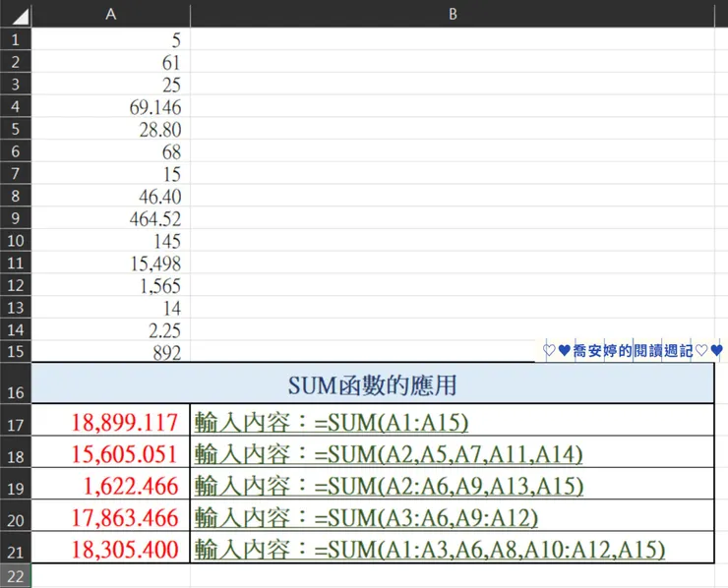This screenshot has height=588, width=728.
Task: Select row 11 header
Action: tap(16, 263)
